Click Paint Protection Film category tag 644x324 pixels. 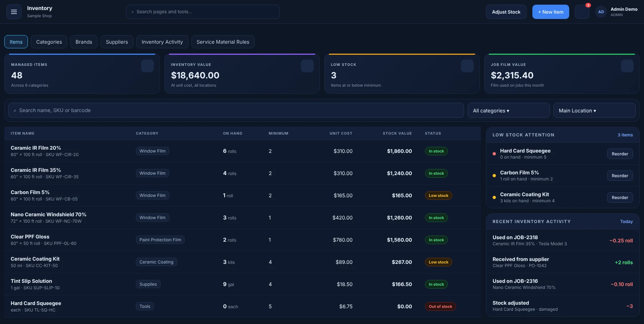pos(160,240)
